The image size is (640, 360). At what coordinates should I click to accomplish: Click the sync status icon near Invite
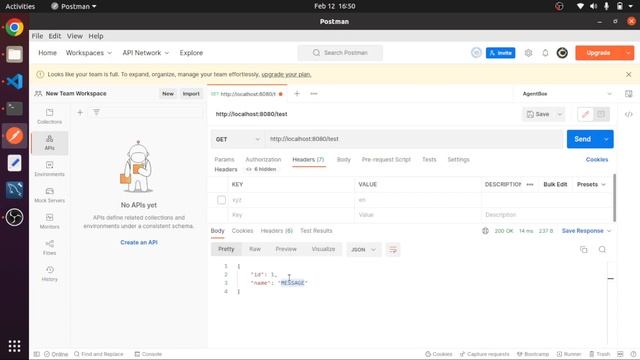tap(476, 53)
